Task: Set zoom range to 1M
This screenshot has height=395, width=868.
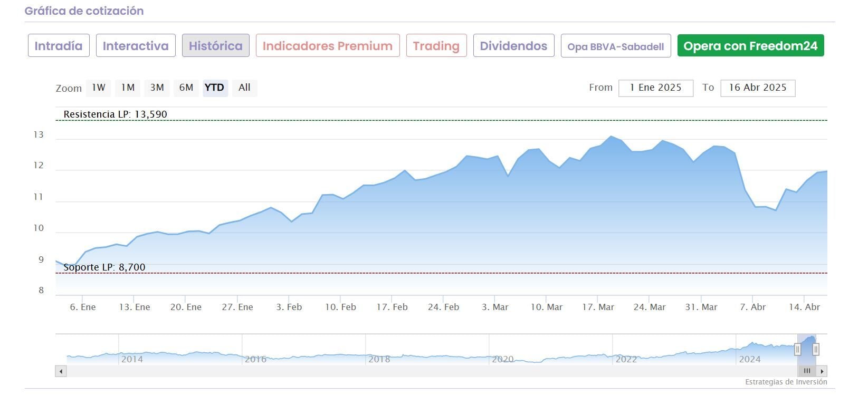Action: (x=128, y=88)
